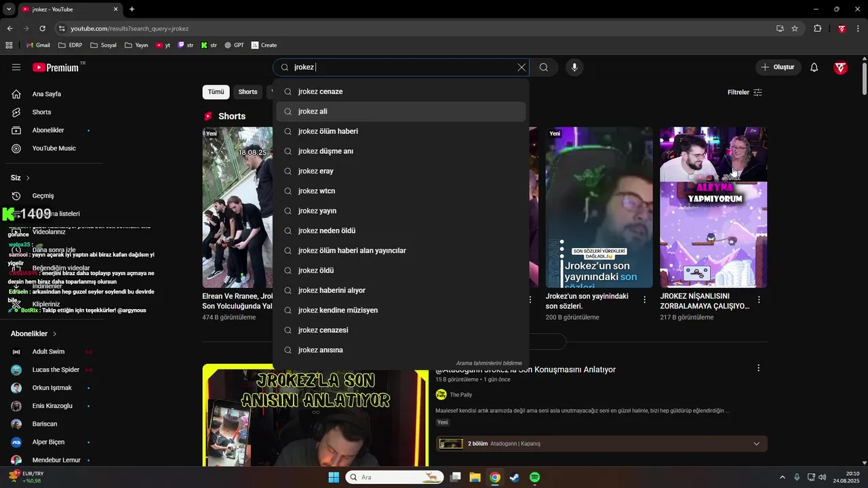Open Chrome extensions puzzle icon
868x488 pixels.
(x=817, y=28)
